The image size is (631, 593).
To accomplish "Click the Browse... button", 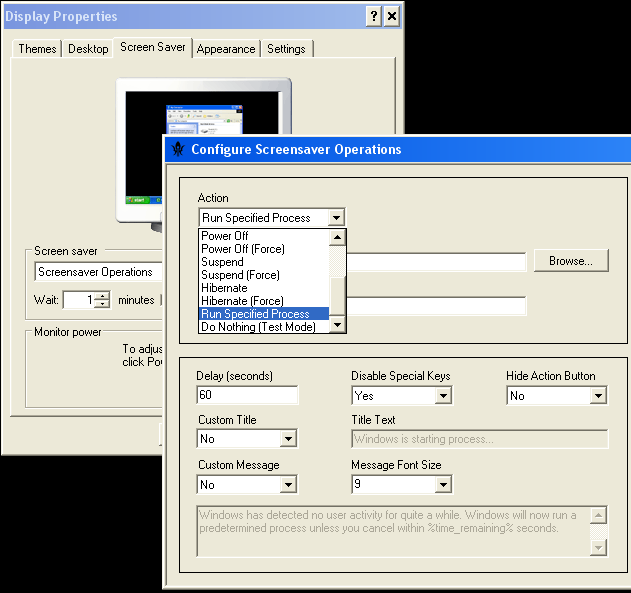I will [x=571, y=261].
